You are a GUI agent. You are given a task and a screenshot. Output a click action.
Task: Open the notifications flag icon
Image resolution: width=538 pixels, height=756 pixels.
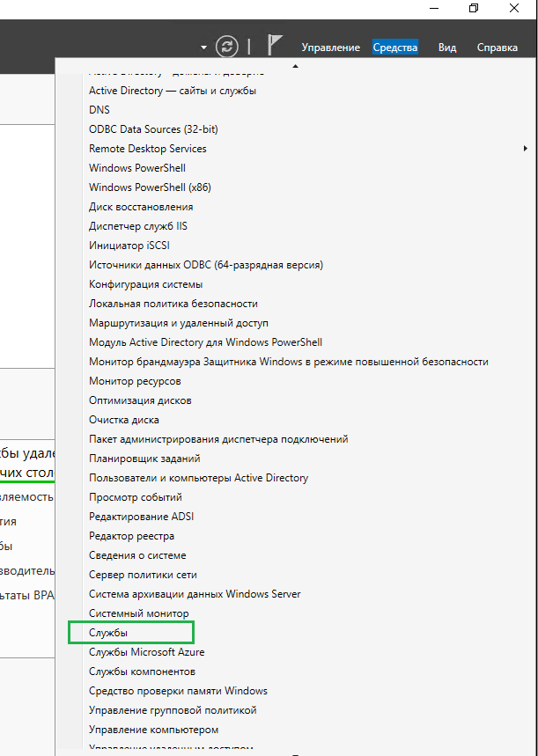coord(275,45)
